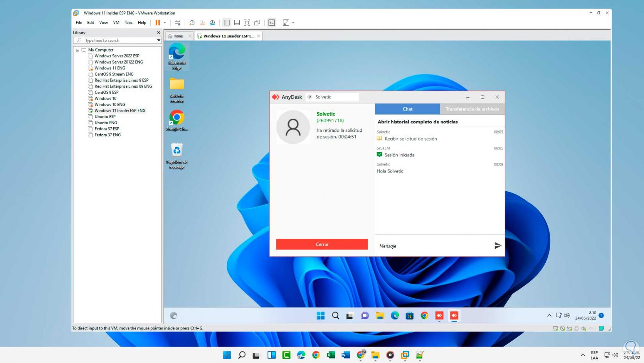Image resolution: width=644 pixels, height=363 pixels.
Task: Open Abrir historial completo de noticias link
Action: 418,122
